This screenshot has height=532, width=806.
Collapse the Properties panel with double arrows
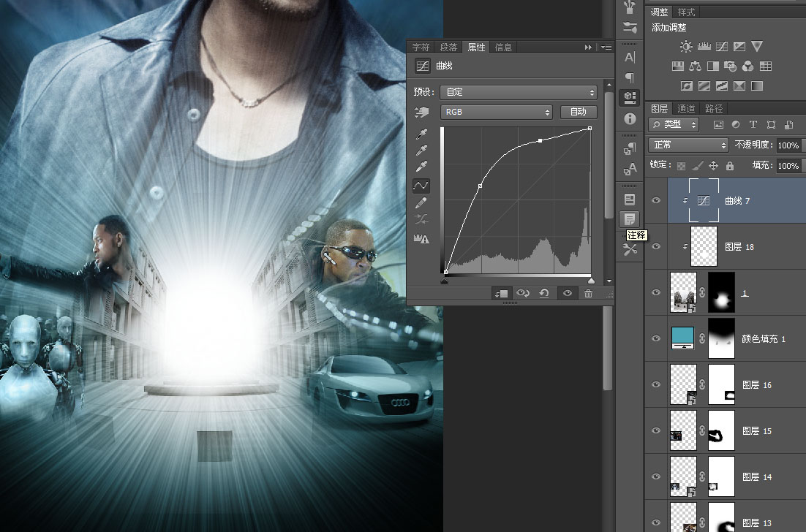click(x=588, y=47)
